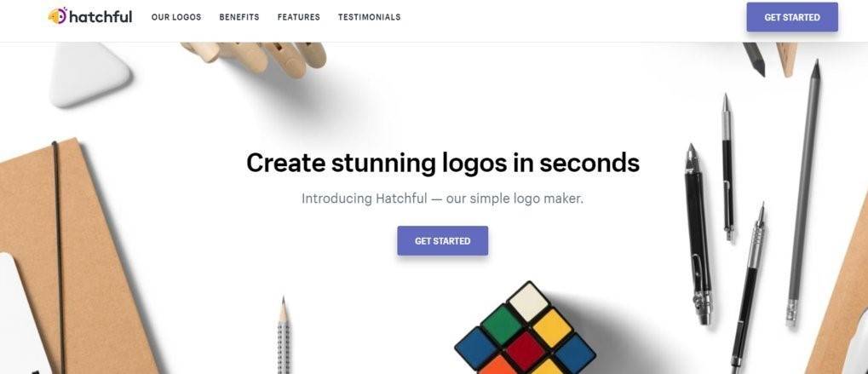Click the 'Create stunning logos in seconds' headline
The width and height of the screenshot is (868, 374).
pos(443,164)
